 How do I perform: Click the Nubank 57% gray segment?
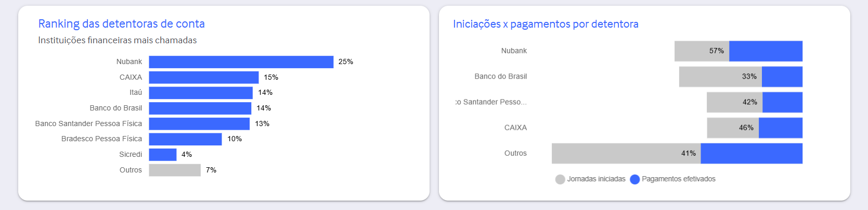pos(702,51)
